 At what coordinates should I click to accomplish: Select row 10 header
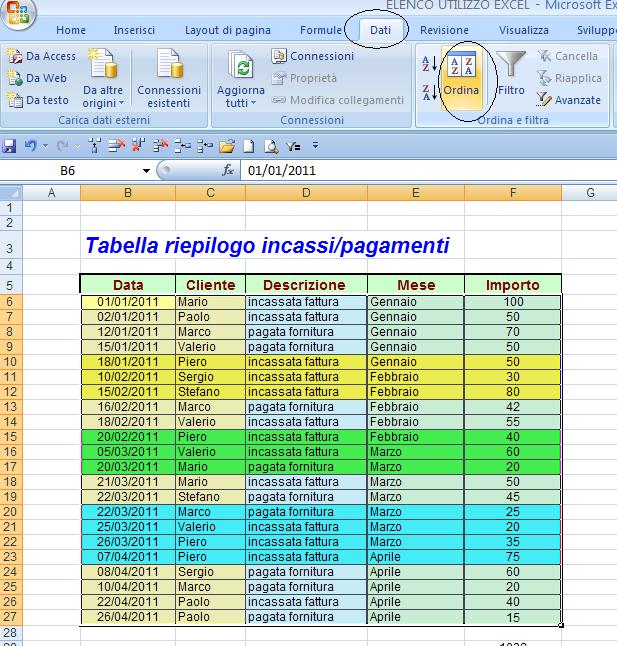coord(11,362)
